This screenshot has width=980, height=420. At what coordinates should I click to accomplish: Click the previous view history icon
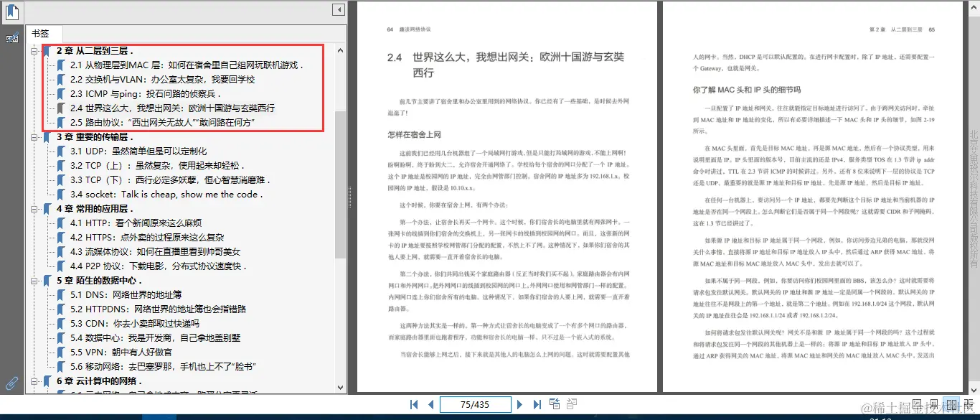555,404
